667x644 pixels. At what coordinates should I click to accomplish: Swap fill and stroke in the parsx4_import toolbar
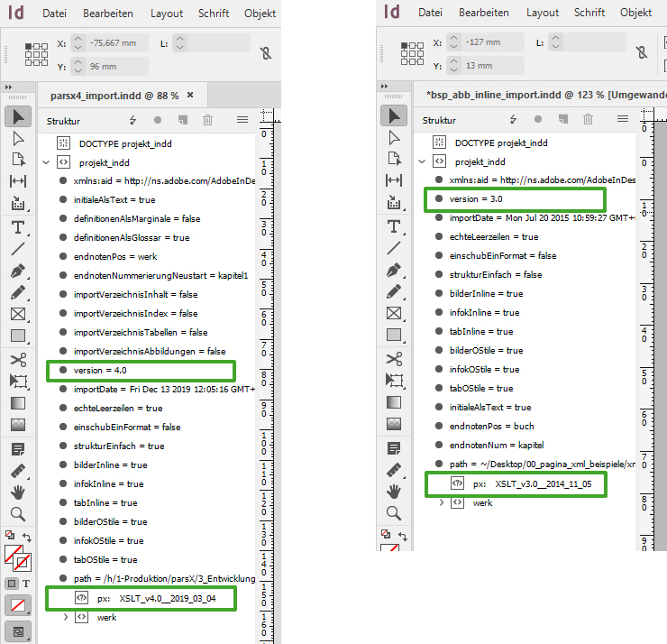pos(26,537)
